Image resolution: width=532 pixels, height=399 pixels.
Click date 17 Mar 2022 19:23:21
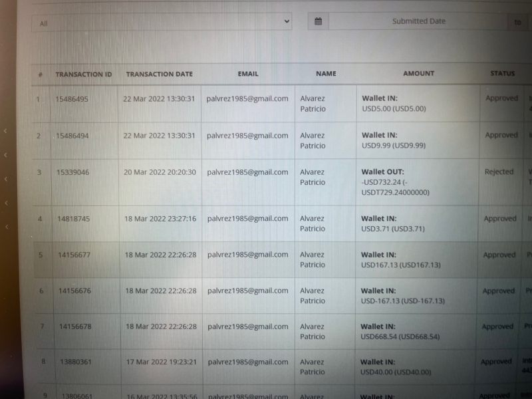[162, 362]
